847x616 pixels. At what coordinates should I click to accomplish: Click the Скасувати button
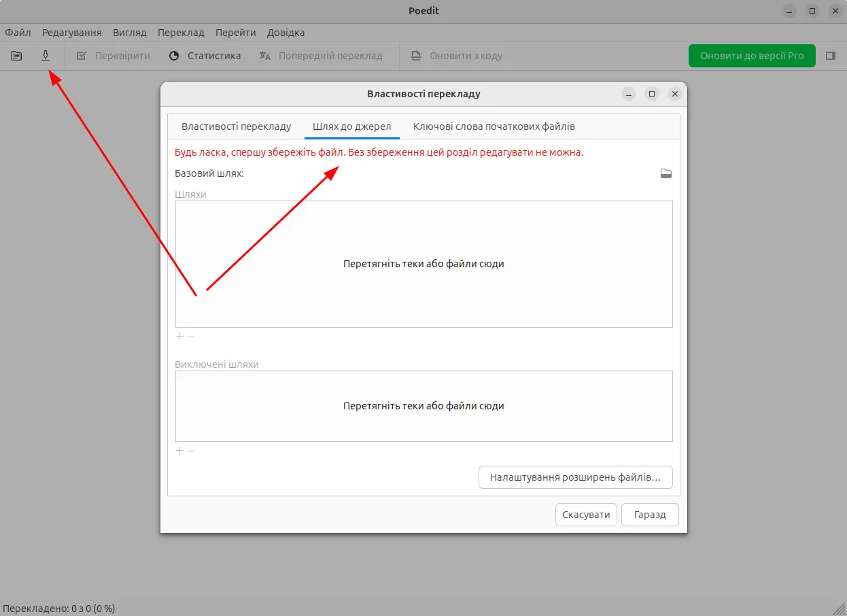(587, 515)
